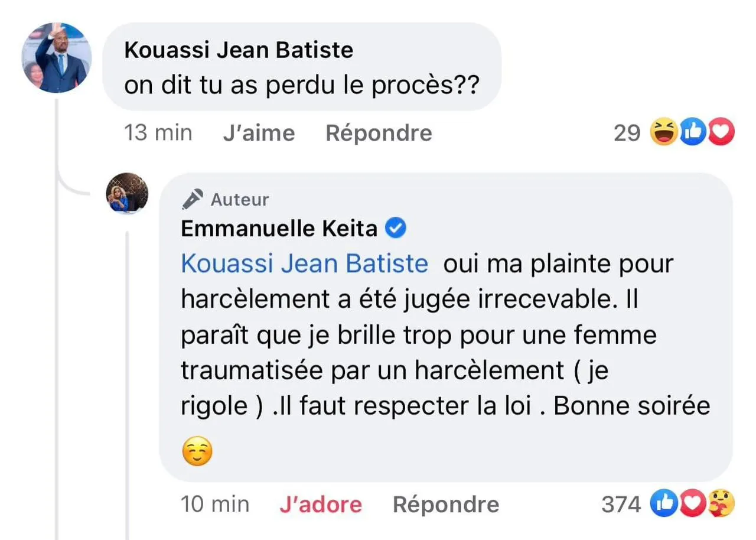756x540 pixels.
Task: Click Répondre under Emmanuelle Keita's reply
Action: tap(445, 505)
